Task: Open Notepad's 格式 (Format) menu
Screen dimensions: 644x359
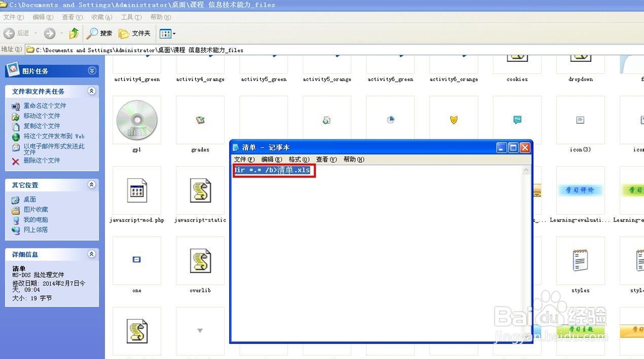Action: point(299,159)
